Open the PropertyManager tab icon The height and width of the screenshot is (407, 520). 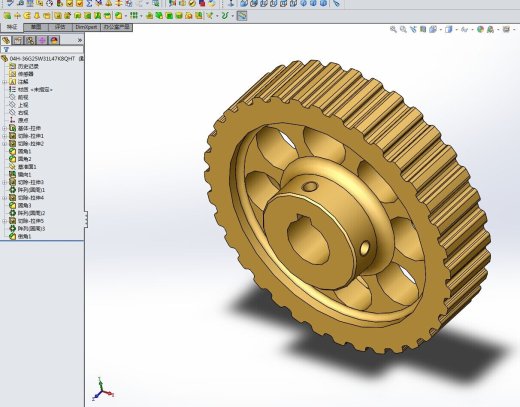[18, 40]
